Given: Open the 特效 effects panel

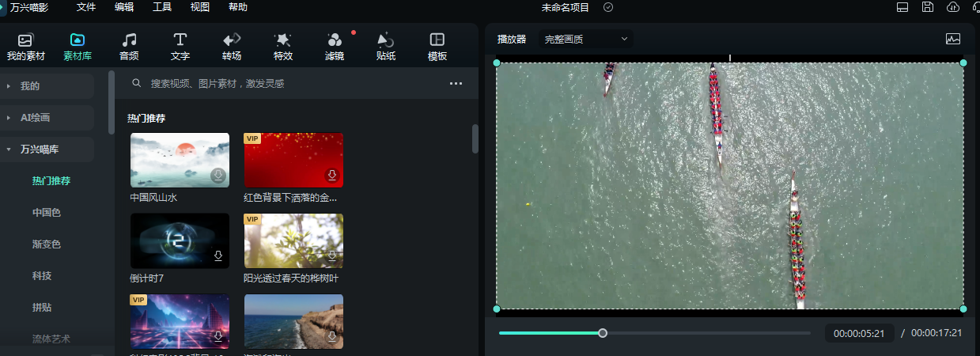Looking at the screenshot, I should click(283, 47).
